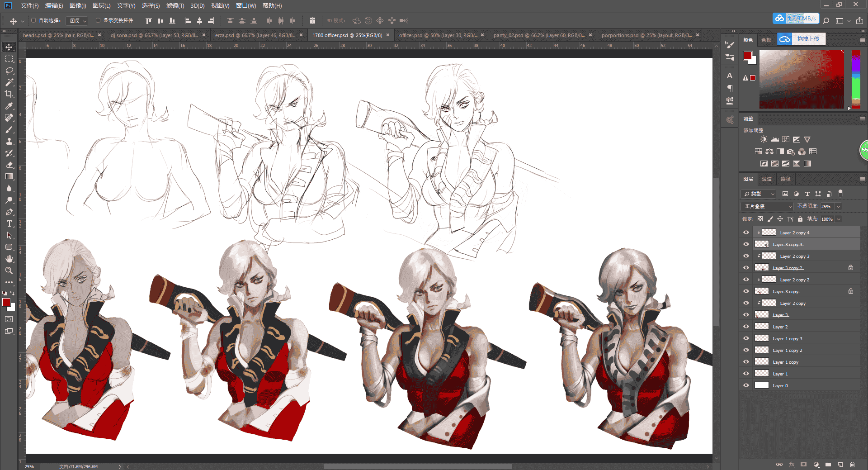Enable show transform controls checkbox
Screen dimensions: 868x470
(x=98, y=20)
